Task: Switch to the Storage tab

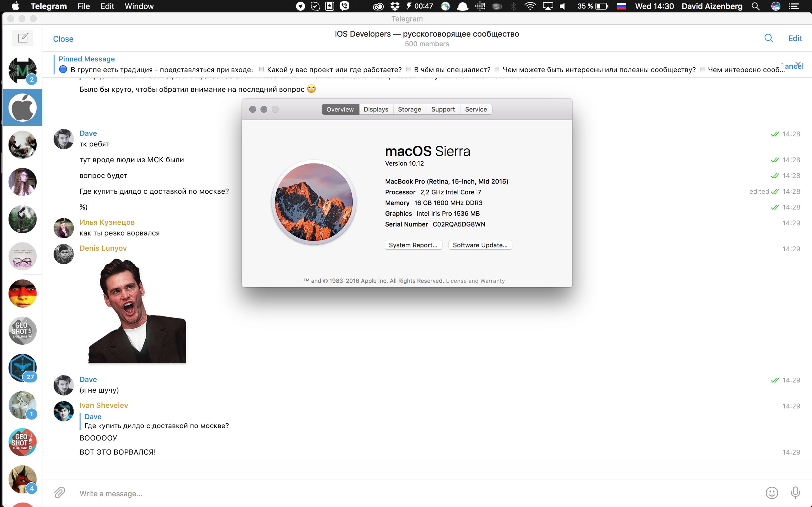Action: coord(409,109)
